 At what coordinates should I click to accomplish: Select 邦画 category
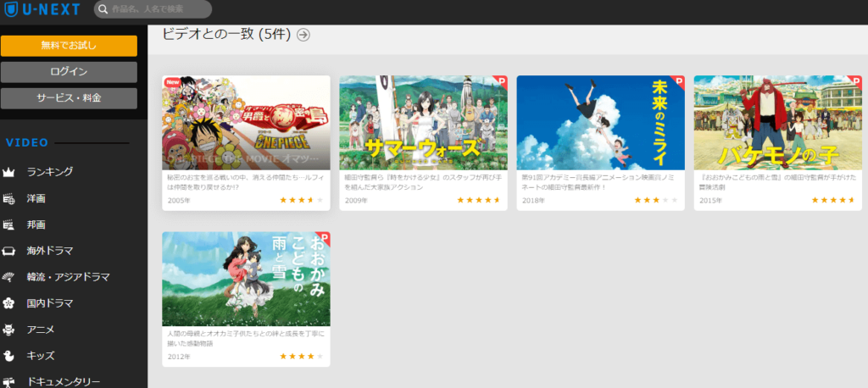point(36,224)
